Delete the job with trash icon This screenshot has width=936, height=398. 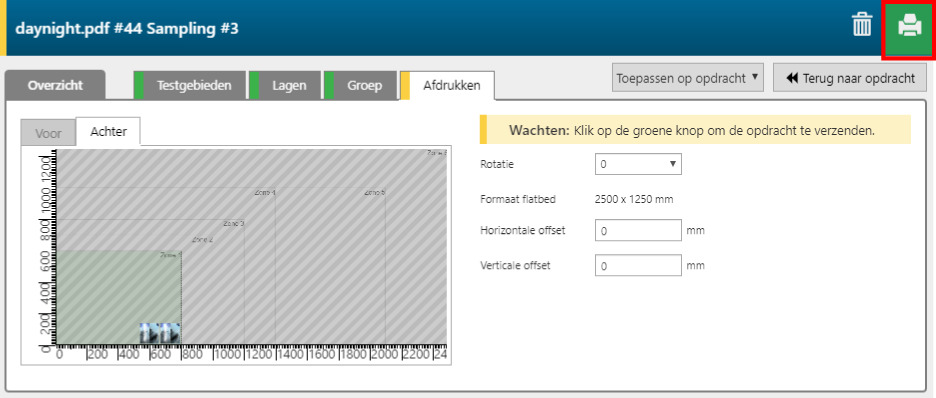(861, 26)
